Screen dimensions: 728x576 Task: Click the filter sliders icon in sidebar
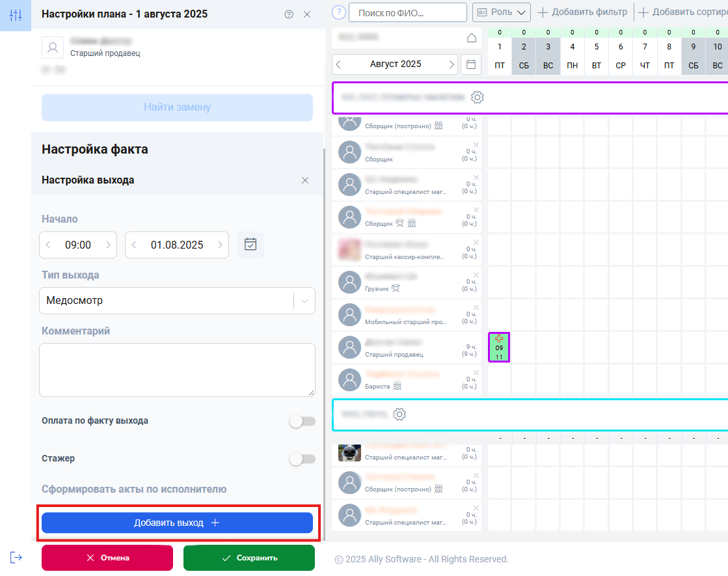16,15
